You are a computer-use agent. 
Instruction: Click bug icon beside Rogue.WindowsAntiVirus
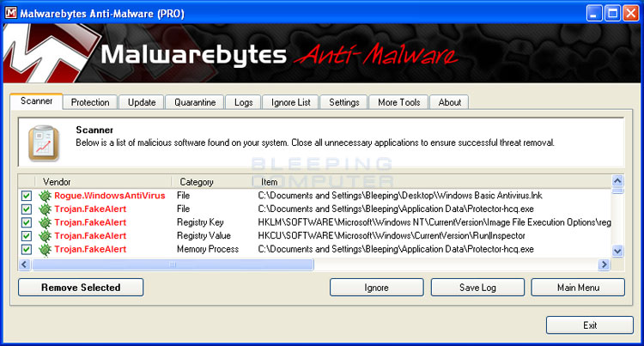pos(45,196)
